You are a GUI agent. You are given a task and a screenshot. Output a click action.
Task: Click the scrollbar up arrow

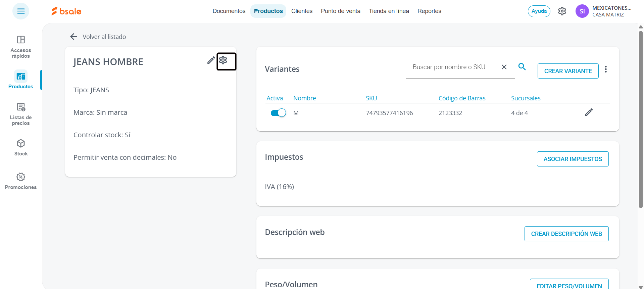click(x=641, y=27)
